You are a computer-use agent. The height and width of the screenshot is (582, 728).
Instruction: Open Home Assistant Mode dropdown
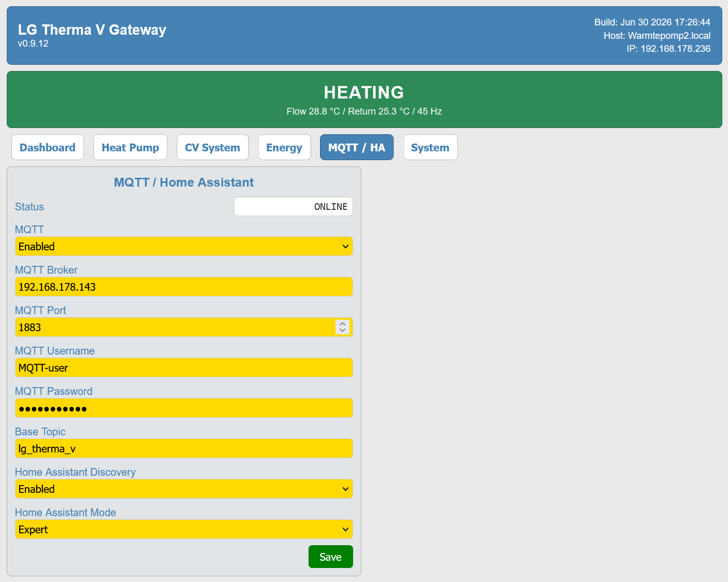[x=184, y=529]
